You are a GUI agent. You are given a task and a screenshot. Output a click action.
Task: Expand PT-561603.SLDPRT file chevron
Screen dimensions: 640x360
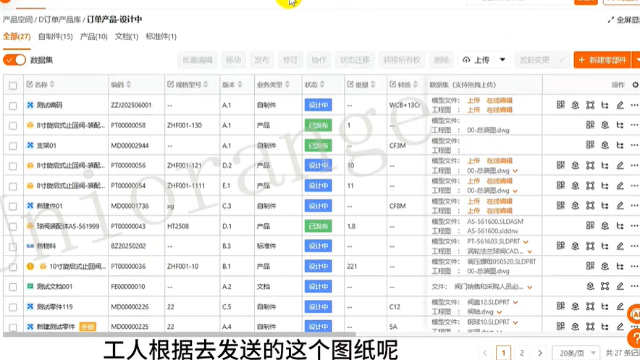coord(526,242)
